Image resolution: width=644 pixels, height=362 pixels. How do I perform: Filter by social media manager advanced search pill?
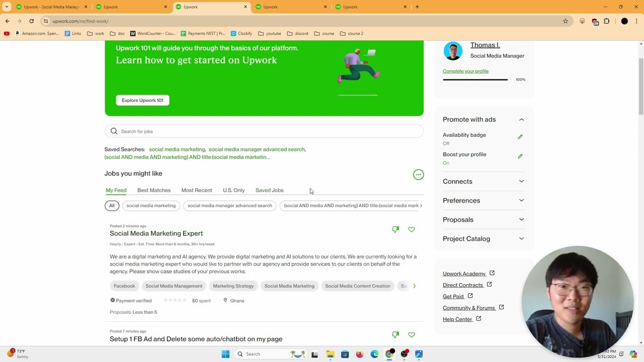[x=229, y=206]
